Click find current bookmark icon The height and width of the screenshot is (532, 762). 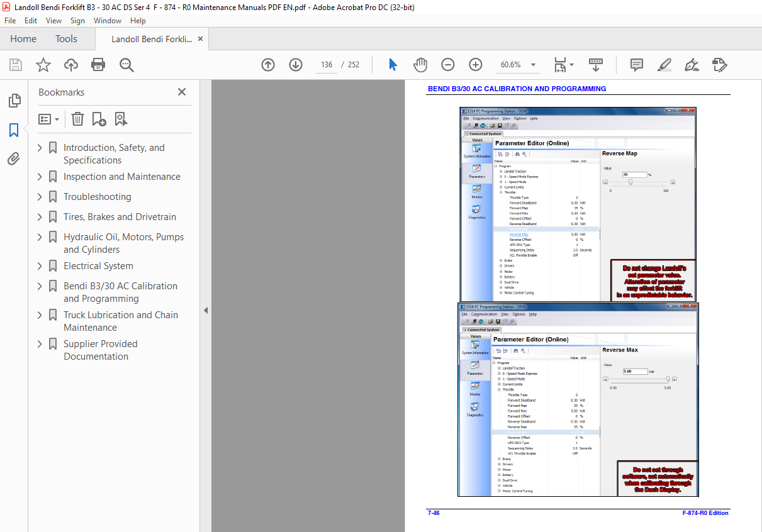pos(121,119)
